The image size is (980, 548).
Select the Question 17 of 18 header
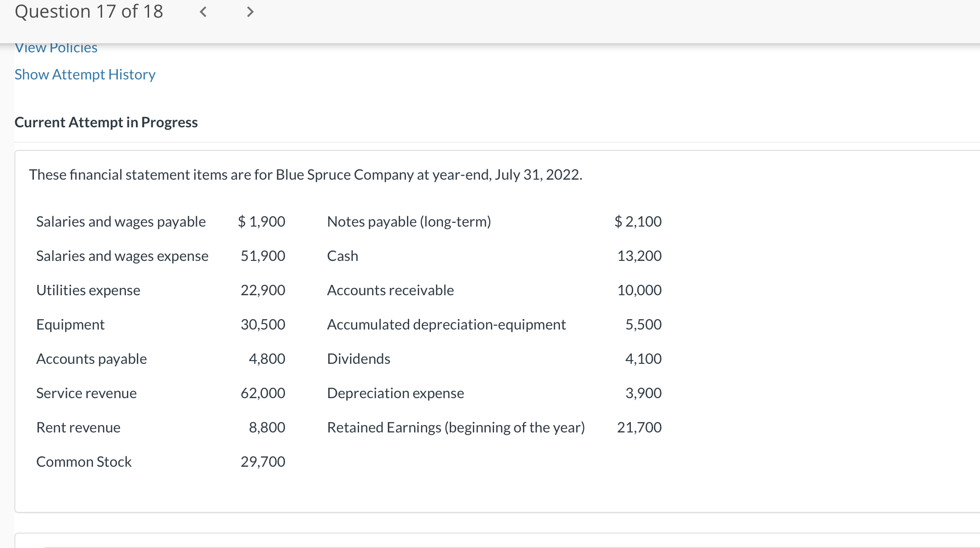click(89, 11)
